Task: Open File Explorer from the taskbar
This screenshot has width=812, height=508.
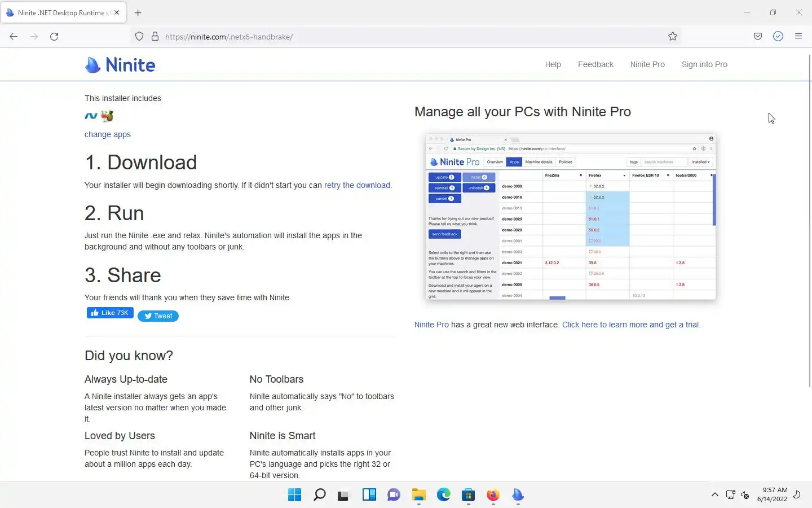Action: (418, 495)
